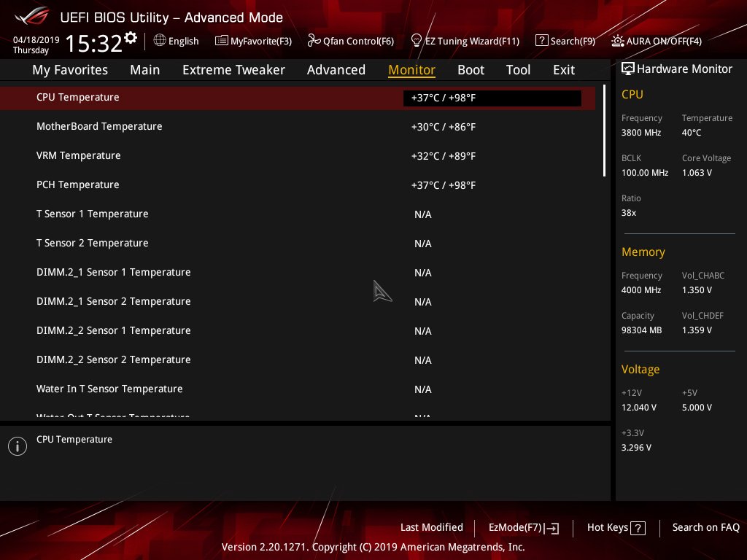Image resolution: width=747 pixels, height=560 pixels.
Task: Click the EZ Tuning Wizard bulb icon
Action: [x=416, y=41]
